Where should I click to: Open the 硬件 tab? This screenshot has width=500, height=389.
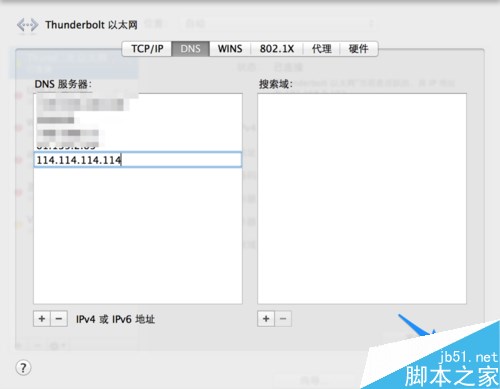[x=359, y=49]
